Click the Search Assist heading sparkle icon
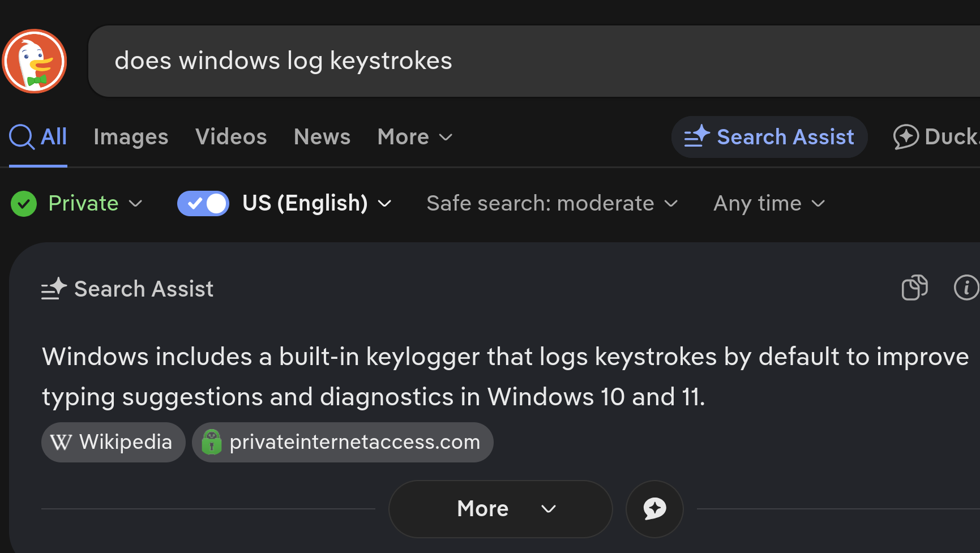This screenshot has width=980, height=553. (54, 289)
